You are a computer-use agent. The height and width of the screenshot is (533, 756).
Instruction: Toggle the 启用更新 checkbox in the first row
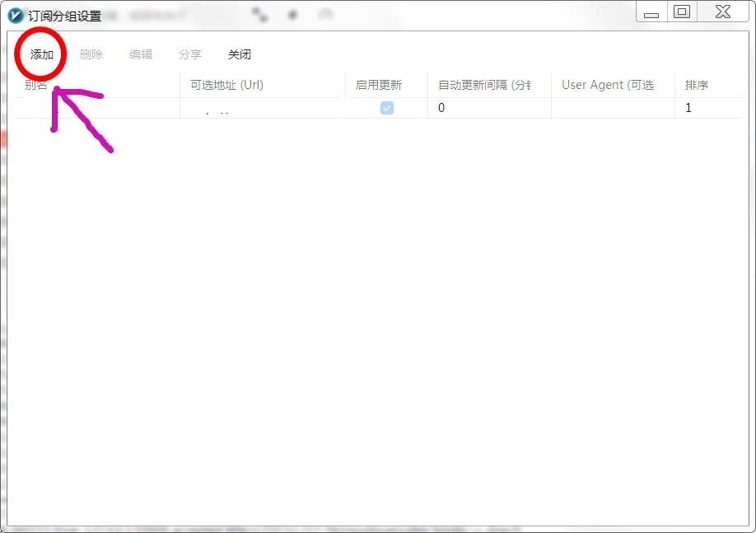click(x=387, y=108)
